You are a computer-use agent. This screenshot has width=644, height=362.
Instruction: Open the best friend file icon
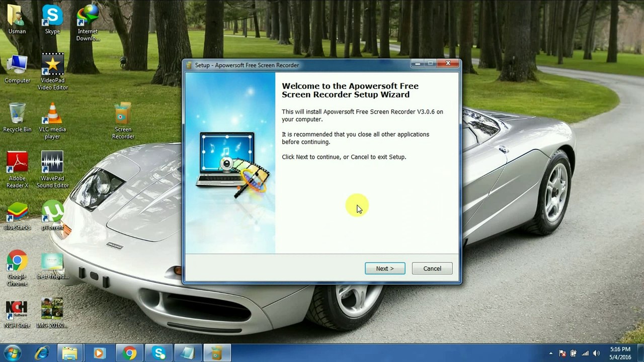pos(52,265)
